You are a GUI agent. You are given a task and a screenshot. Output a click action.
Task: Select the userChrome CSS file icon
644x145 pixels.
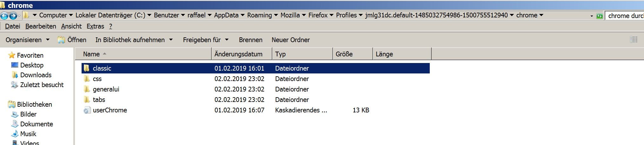(87, 110)
